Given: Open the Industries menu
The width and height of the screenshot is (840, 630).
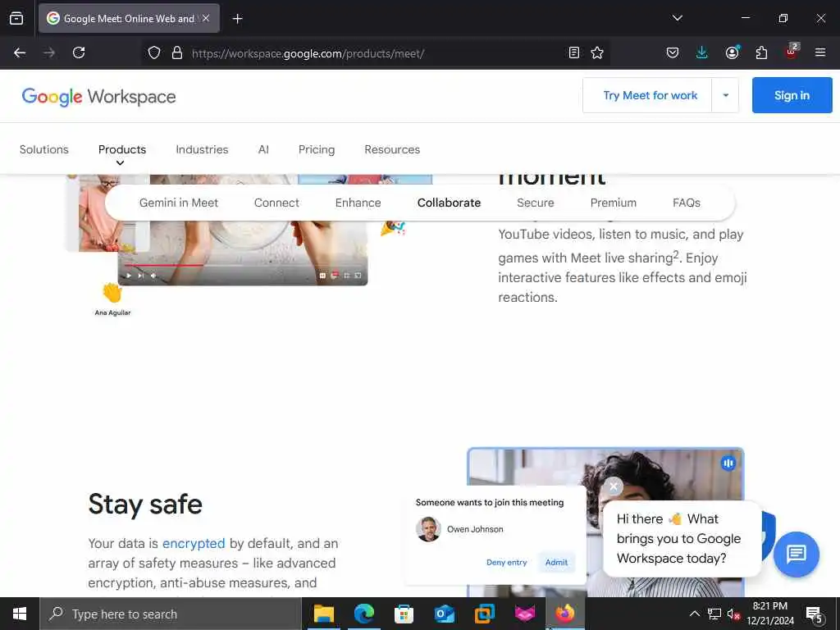Looking at the screenshot, I should tap(202, 149).
